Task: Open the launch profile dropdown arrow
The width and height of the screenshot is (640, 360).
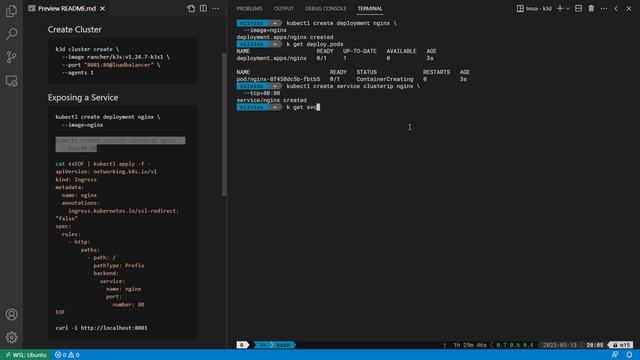Action: [x=567, y=9]
